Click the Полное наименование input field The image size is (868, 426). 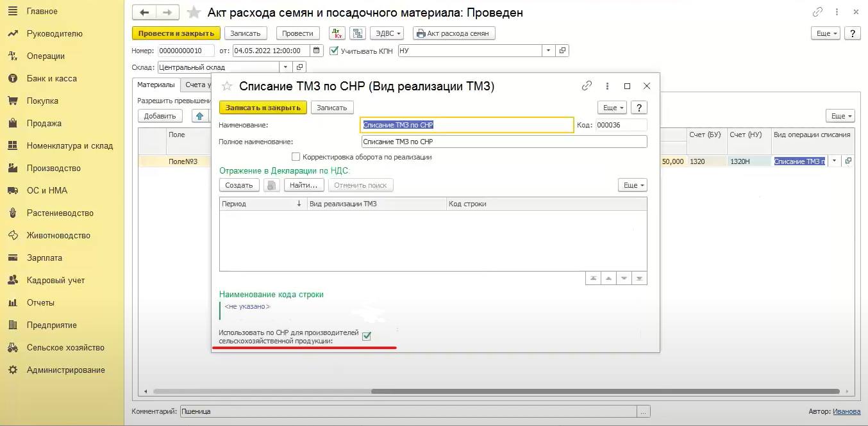[x=503, y=142]
